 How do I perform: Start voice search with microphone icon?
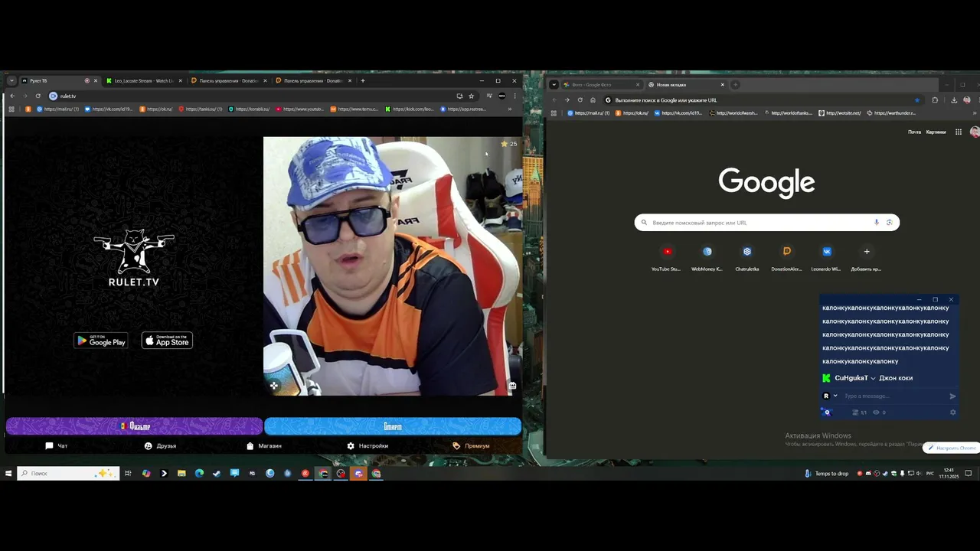[x=877, y=223]
